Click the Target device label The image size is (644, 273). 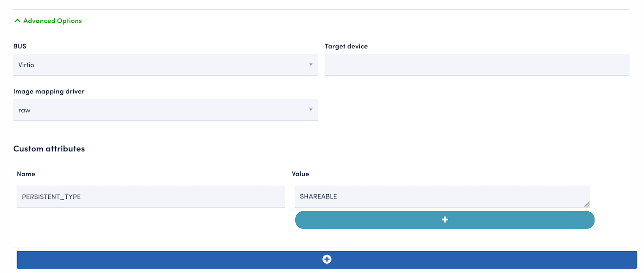[x=346, y=46]
